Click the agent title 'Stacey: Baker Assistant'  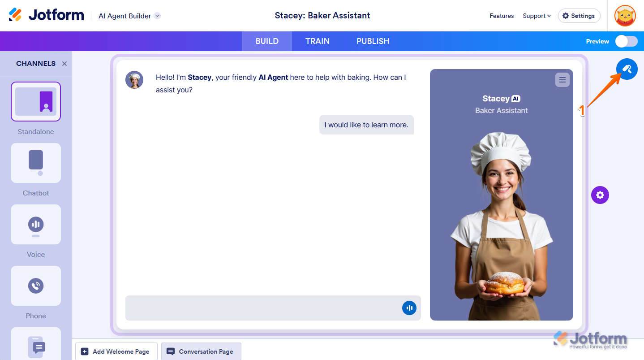point(322,16)
